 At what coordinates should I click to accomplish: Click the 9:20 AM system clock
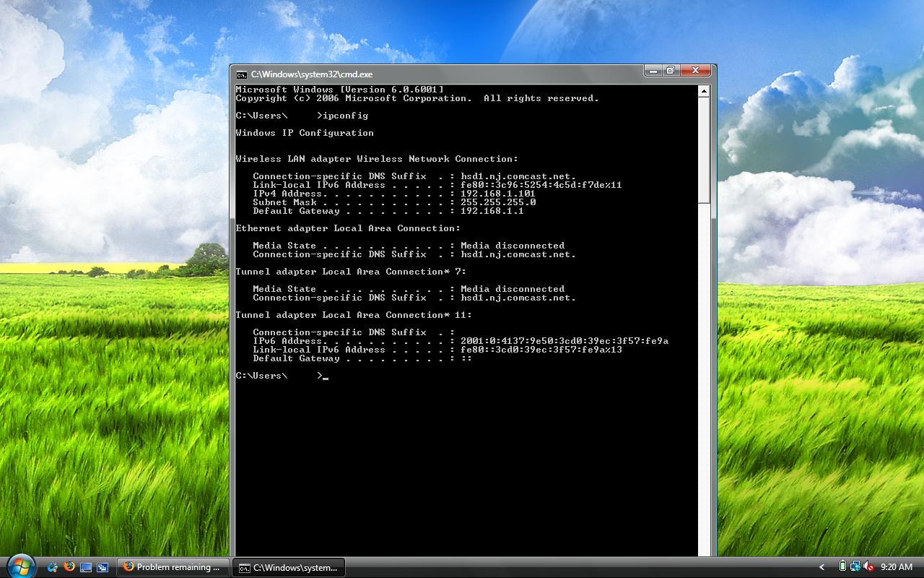coord(897,567)
